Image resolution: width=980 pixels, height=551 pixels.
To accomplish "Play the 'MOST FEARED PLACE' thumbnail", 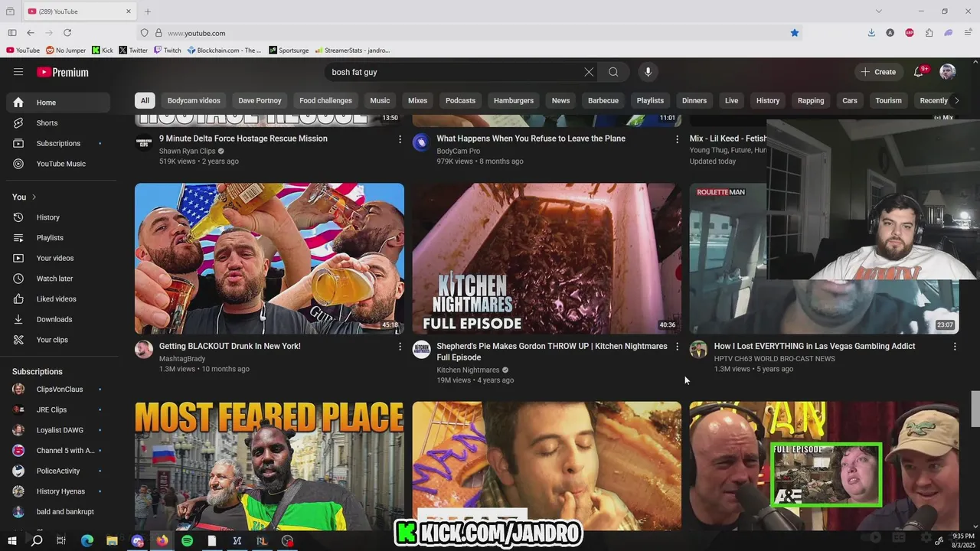I will pos(269,466).
